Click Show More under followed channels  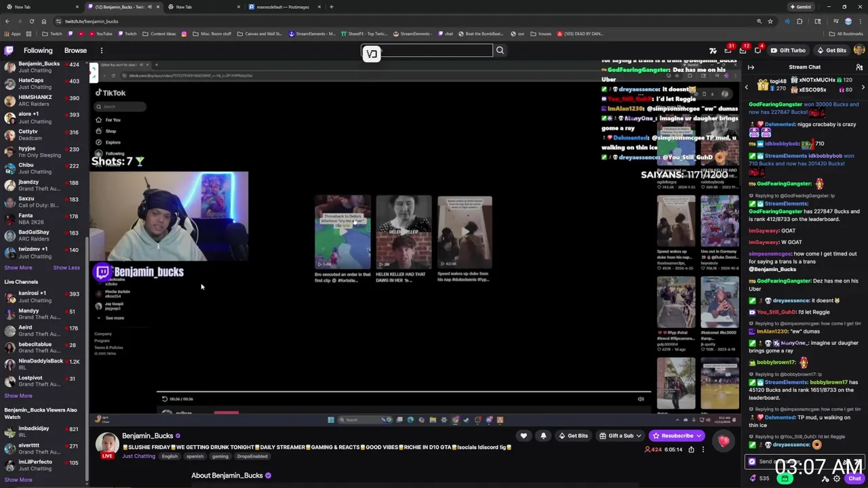(18, 268)
